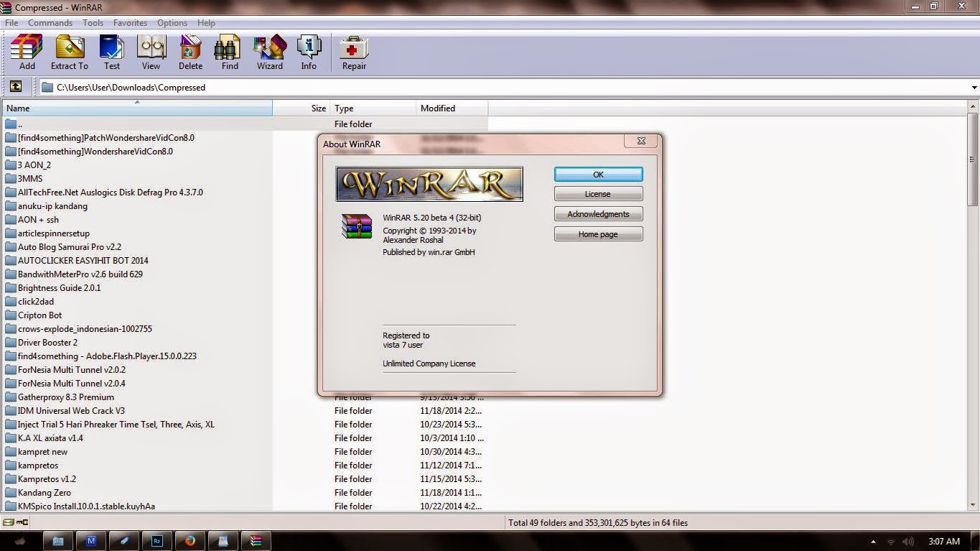980x551 pixels.
Task: Select folder 'KMSpico Install.10.0.1.stable.kuyhAa'
Action: pos(86,506)
